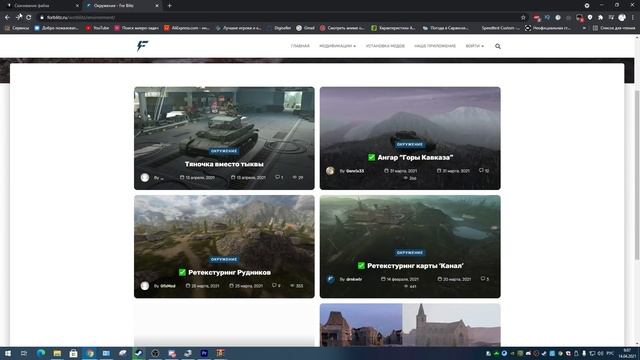Reload the page with the refresh icon

[x=29, y=17]
